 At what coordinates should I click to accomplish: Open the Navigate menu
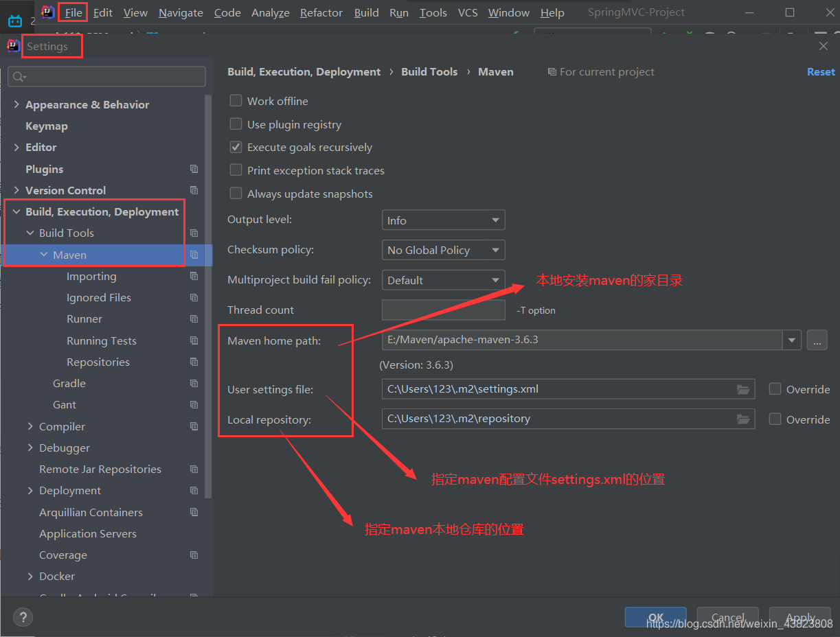pos(181,12)
